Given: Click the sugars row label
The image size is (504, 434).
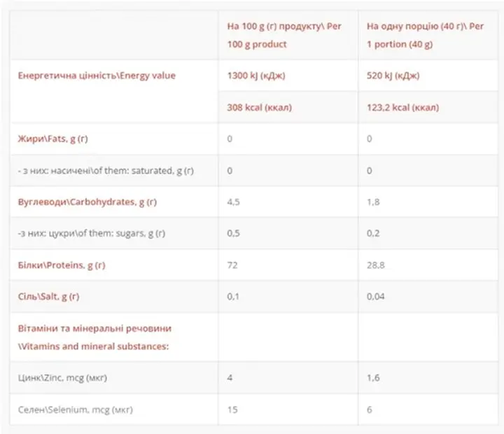Looking at the screenshot, I should coord(92,234).
